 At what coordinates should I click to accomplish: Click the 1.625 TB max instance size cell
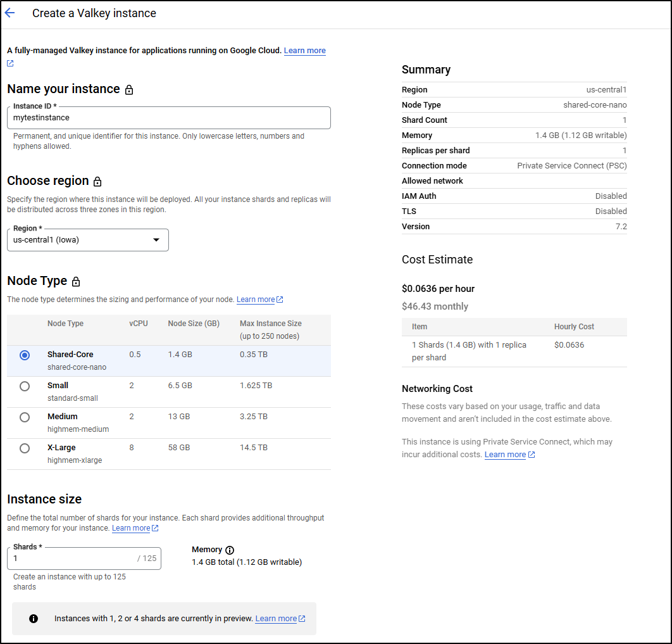click(x=256, y=386)
